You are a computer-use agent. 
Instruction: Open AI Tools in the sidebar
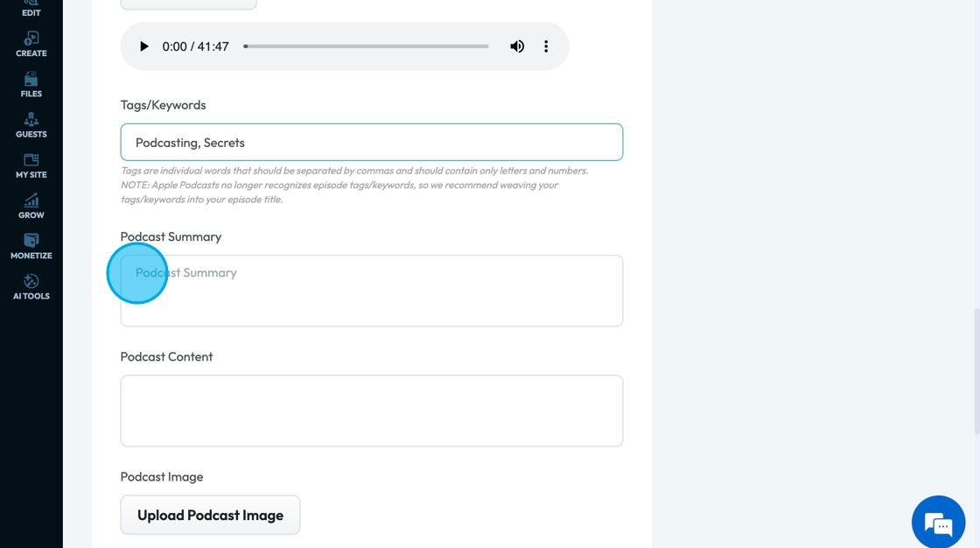point(31,287)
